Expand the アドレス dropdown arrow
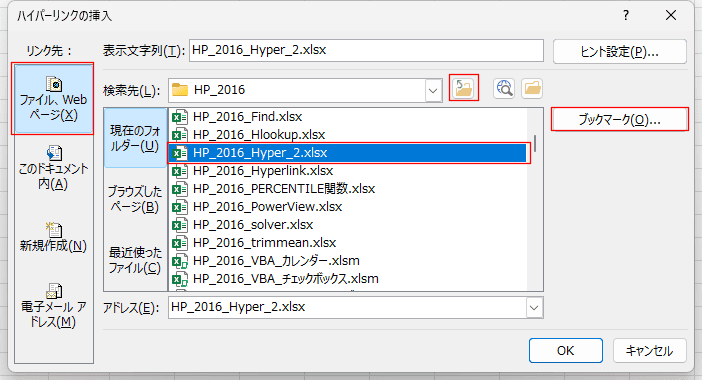 534,308
